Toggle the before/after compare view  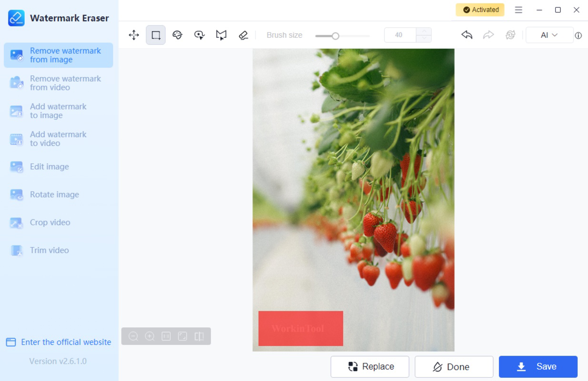click(199, 336)
